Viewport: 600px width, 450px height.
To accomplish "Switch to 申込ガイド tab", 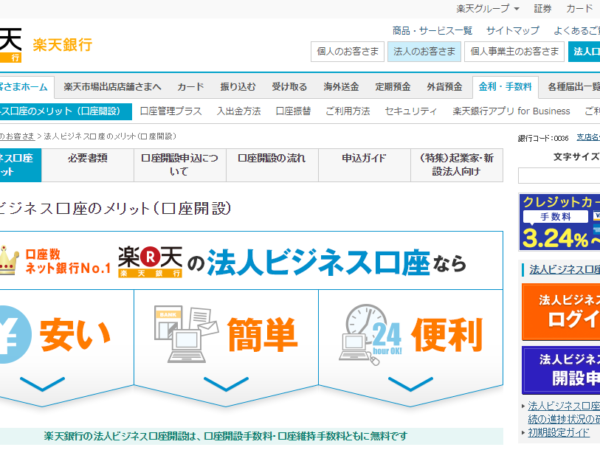I will pos(364,165).
